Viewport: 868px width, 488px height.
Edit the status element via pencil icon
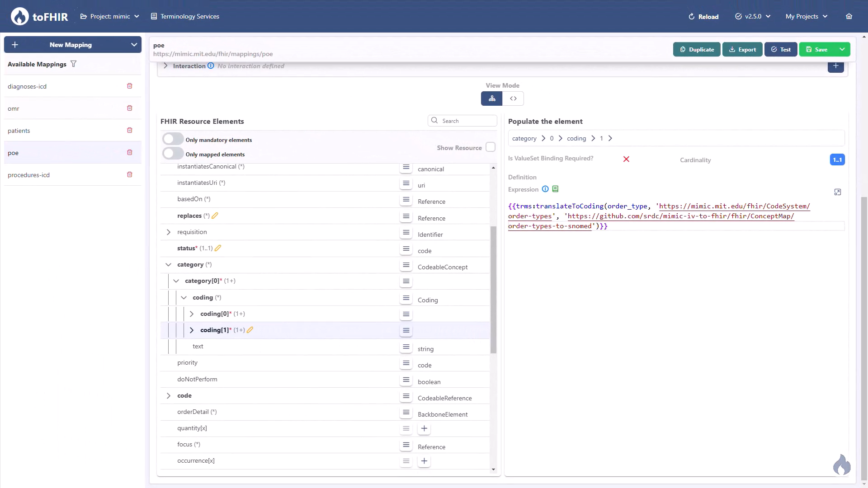[x=218, y=248]
